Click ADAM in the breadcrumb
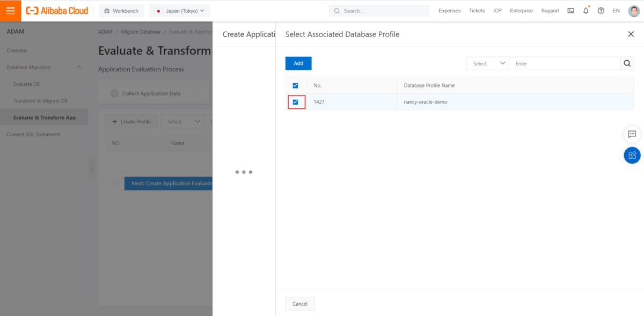Viewport: 644px width, 316px height. [105, 32]
